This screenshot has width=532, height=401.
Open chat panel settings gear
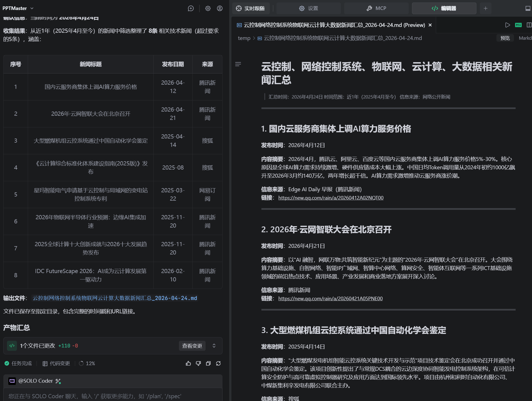[208, 8]
